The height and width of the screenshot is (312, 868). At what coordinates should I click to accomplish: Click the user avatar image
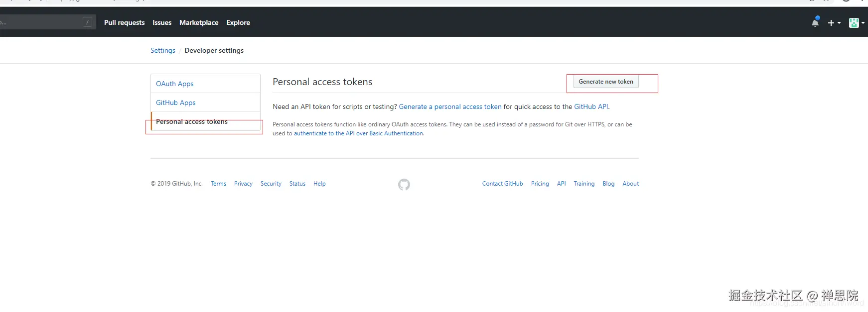(854, 22)
